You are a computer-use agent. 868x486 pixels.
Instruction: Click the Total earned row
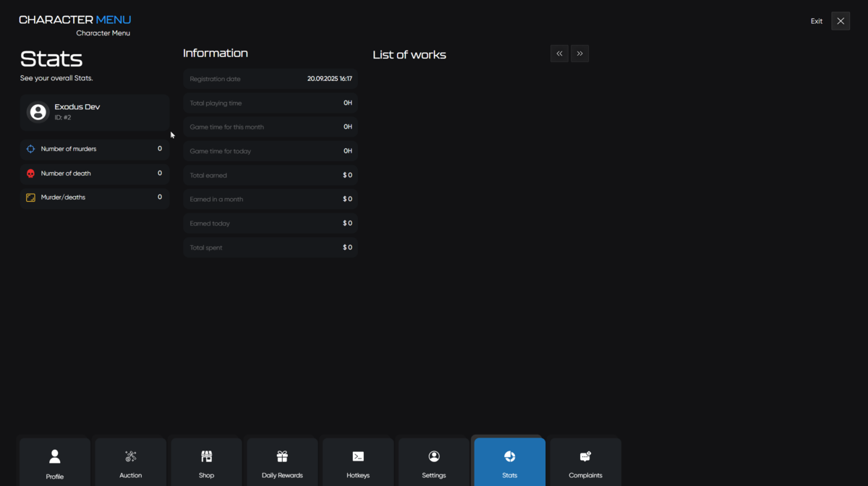271,175
